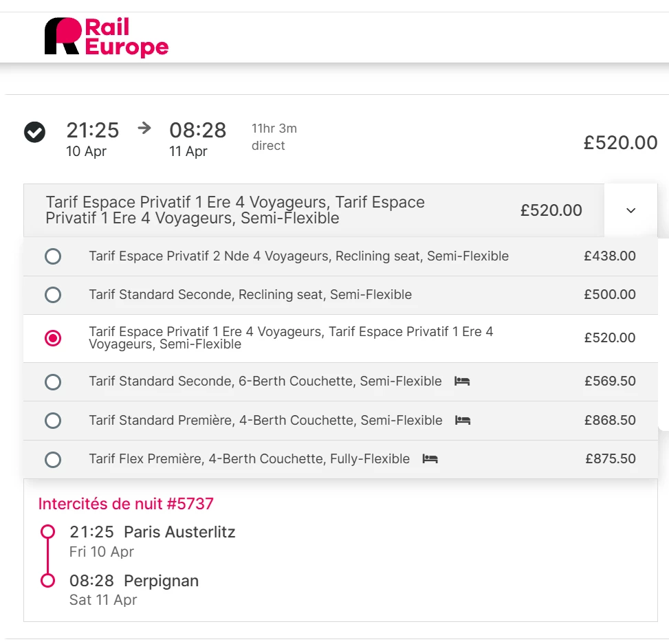Pick the Standard Première 4-Berth Couchette option
Viewport: 669px width, 644px height.
[53, 420]
